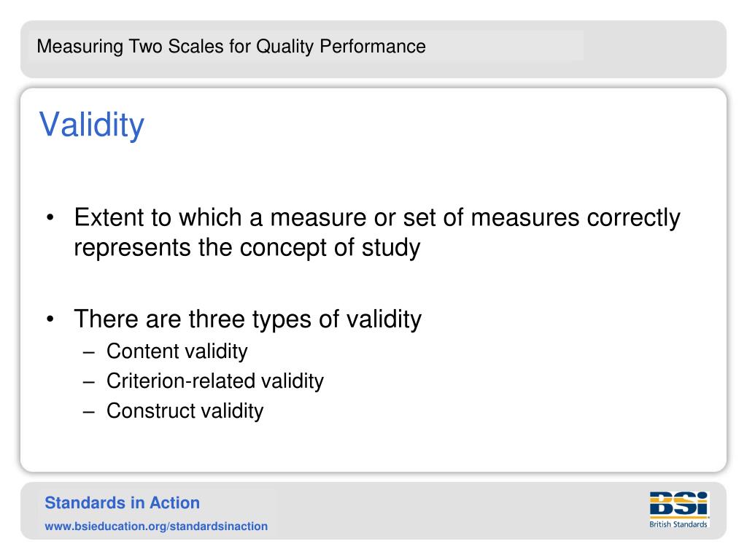Select the Construct validity sub-bullet
This screenshot has width=747, height=560.
185,411
